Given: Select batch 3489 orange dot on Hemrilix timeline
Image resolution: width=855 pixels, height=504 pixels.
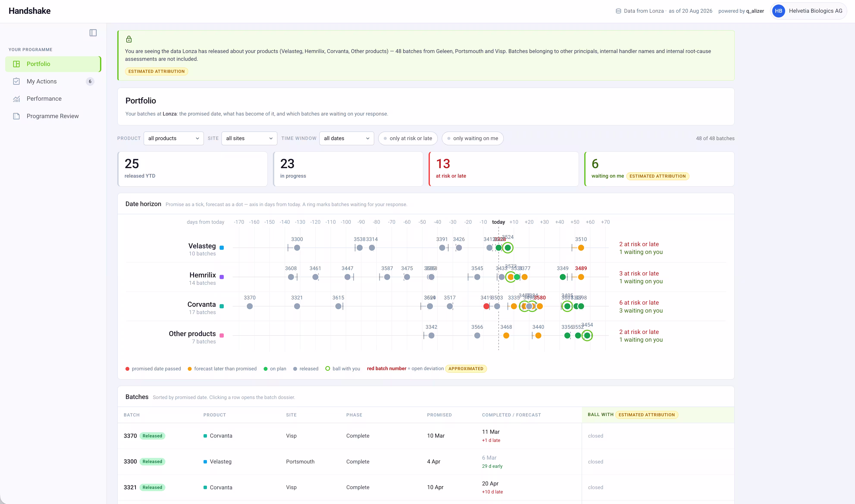Looking at the screenshot, I should point(581,277).
